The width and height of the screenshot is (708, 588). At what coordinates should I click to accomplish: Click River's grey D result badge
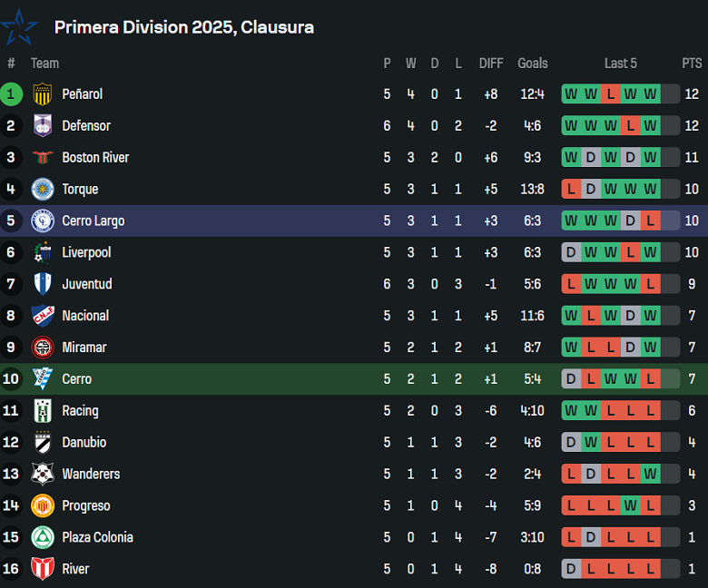[x=571, y=569]
